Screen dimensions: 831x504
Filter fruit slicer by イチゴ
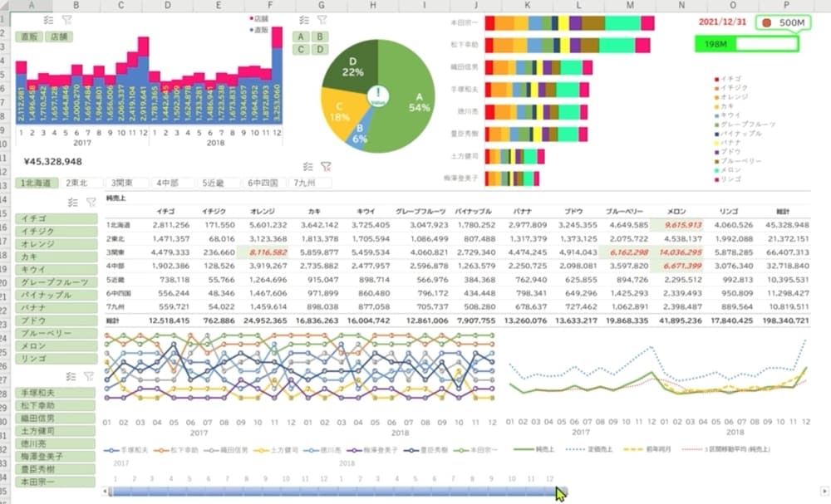coord(57,218)
